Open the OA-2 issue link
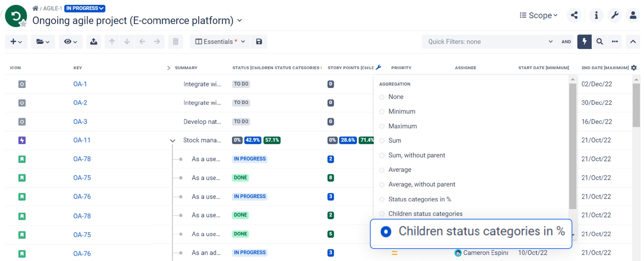The image size is (644, 261). 80,103
